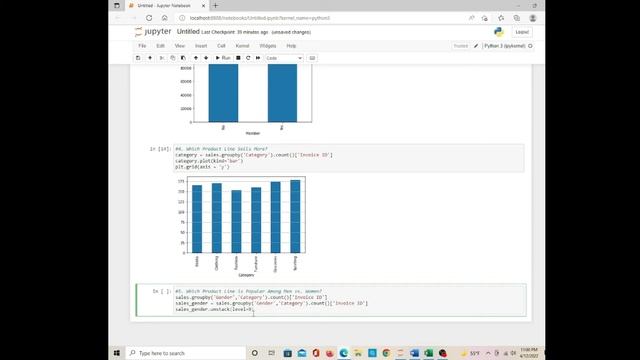
Task: Open the Widgets menu
Action: 268,46
